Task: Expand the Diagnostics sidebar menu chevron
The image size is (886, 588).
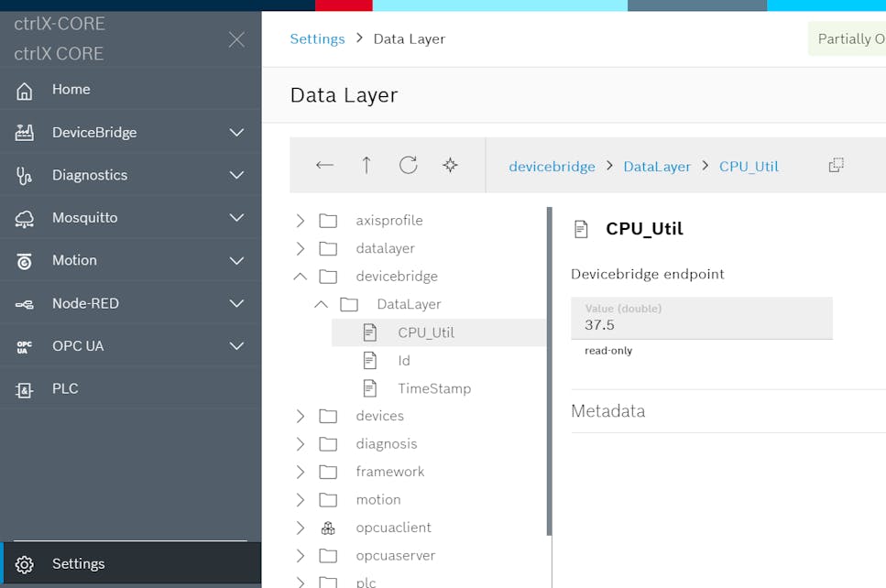Action: coord(236,175)
